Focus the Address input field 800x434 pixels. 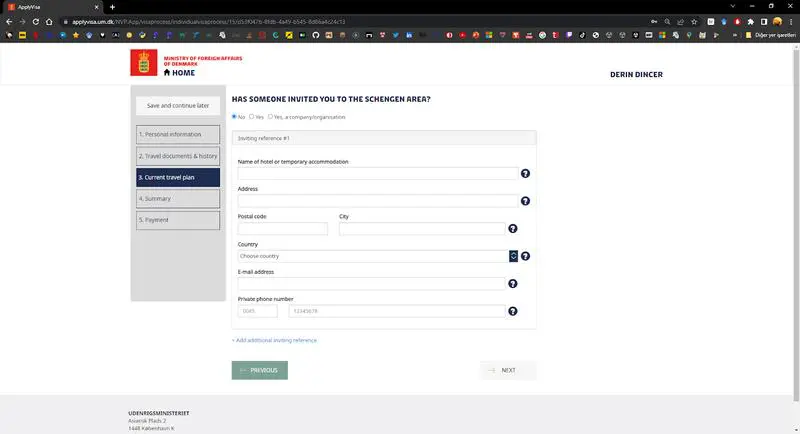pyautogui.click(x=378, y=201)
